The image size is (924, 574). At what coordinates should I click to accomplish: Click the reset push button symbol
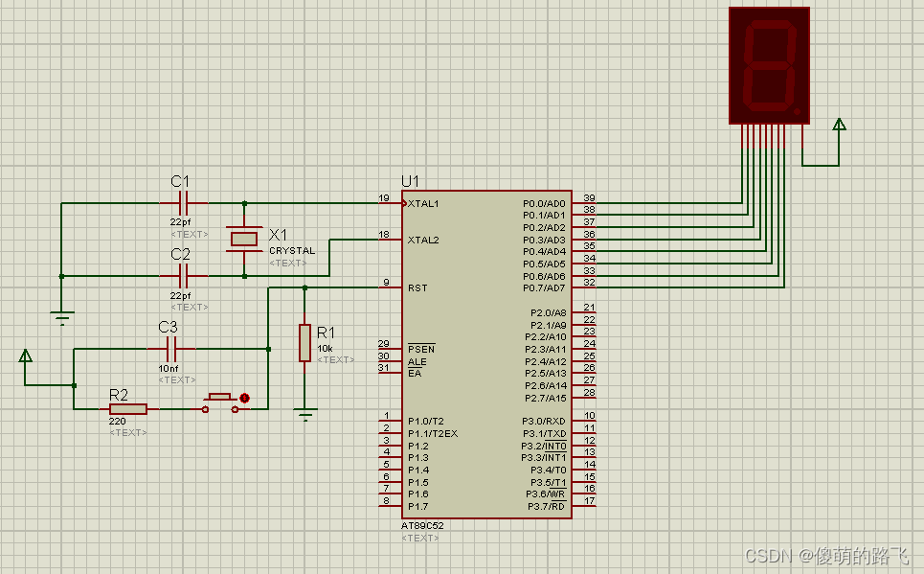click(x=219, y=402)
